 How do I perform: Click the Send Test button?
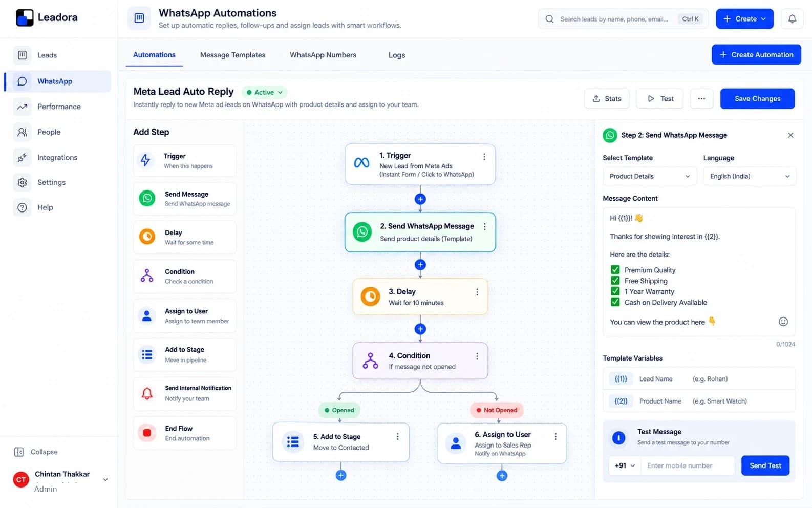(x=765, y=465)
